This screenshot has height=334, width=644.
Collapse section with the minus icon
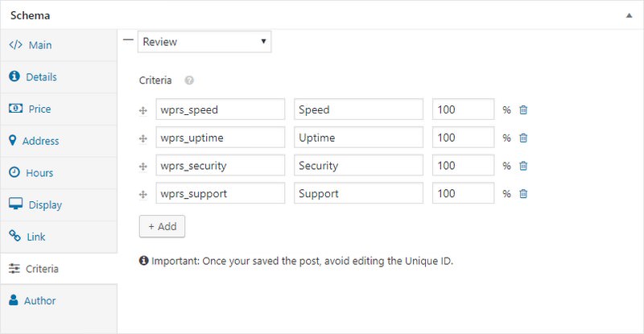tap(128, 40)
